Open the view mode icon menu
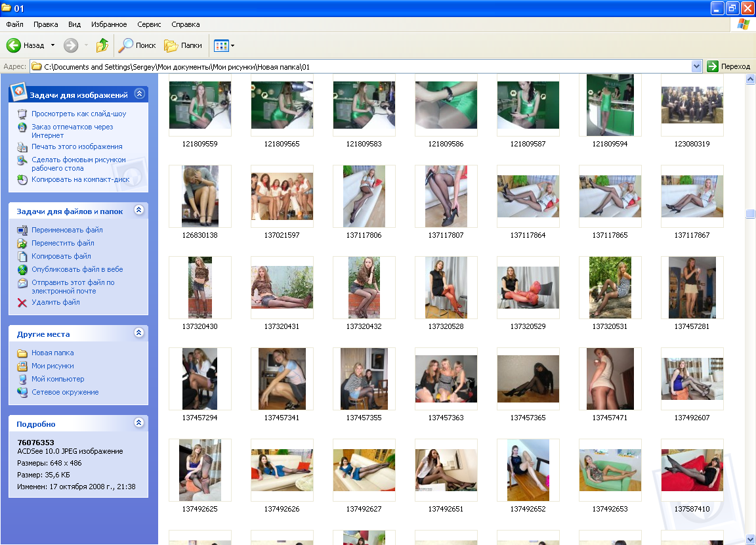 click(x=224, y=45)
